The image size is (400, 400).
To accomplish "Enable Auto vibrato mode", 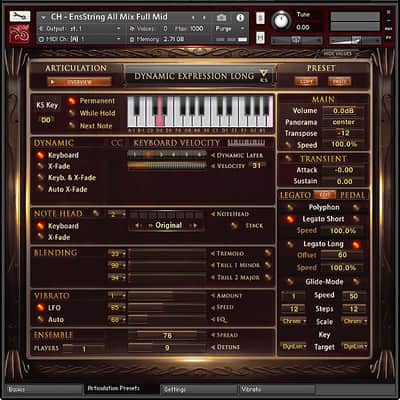I will [40, 319].
